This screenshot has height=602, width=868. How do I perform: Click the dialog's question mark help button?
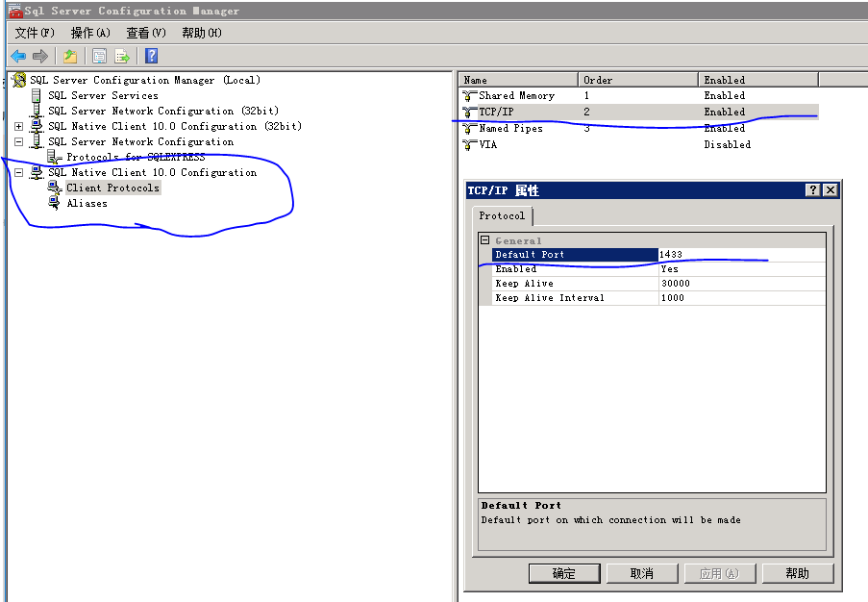point(812,190)
